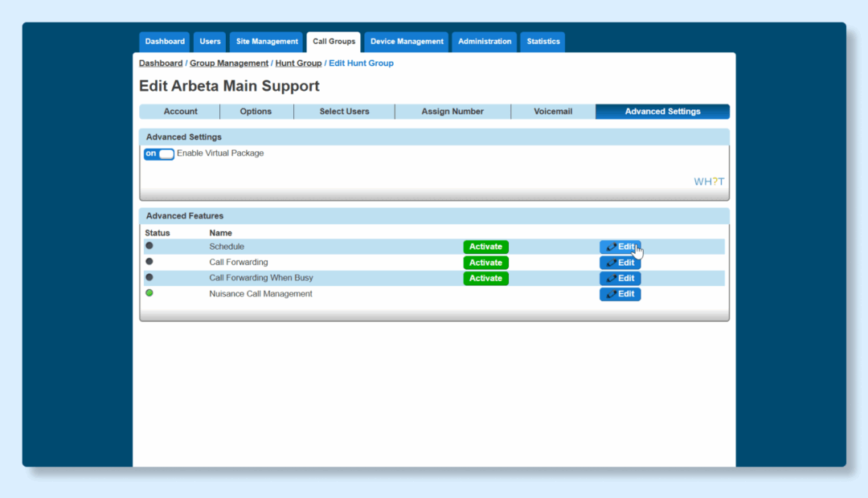The height and width of the screenshot is (498, 868).
Task: Open the Device Management tab
Action: 407,42
